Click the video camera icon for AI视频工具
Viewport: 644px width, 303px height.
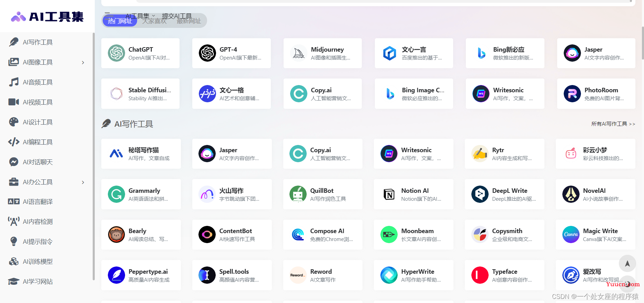coord(14,102)
